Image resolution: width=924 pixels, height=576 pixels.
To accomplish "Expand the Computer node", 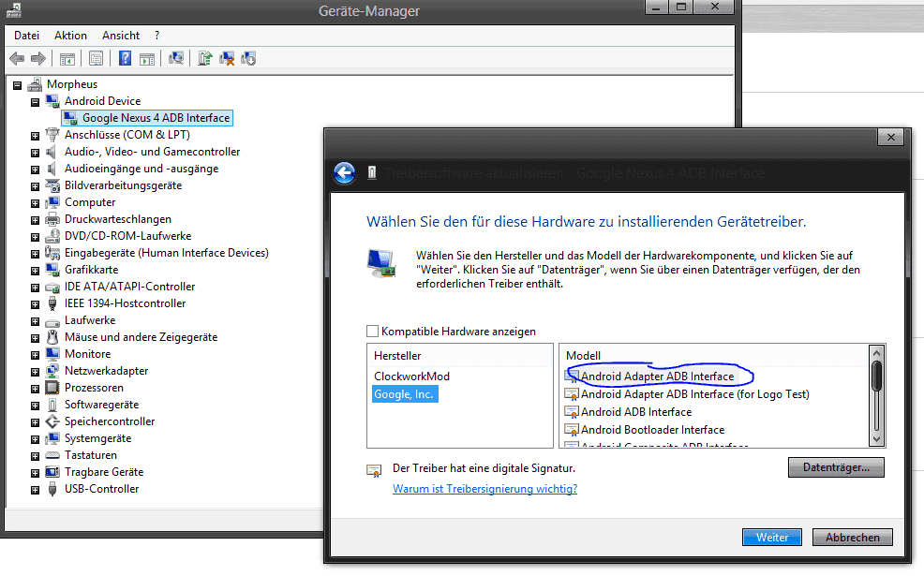I will (35, 204).
